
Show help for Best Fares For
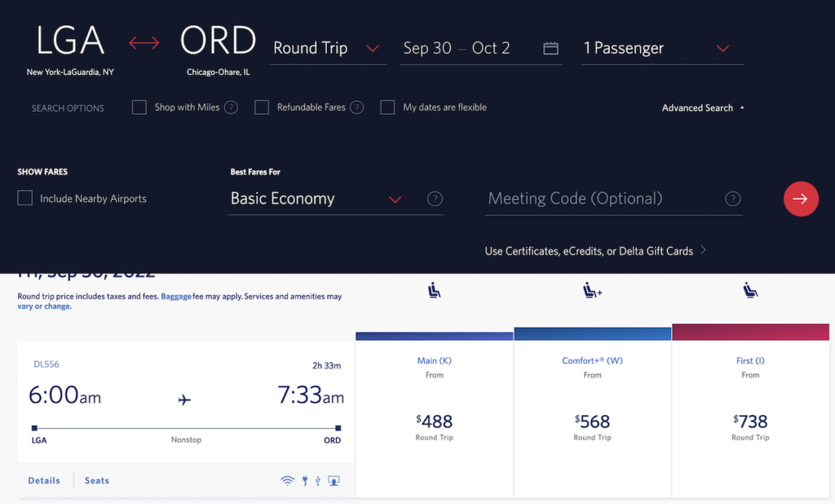[435, 199]
